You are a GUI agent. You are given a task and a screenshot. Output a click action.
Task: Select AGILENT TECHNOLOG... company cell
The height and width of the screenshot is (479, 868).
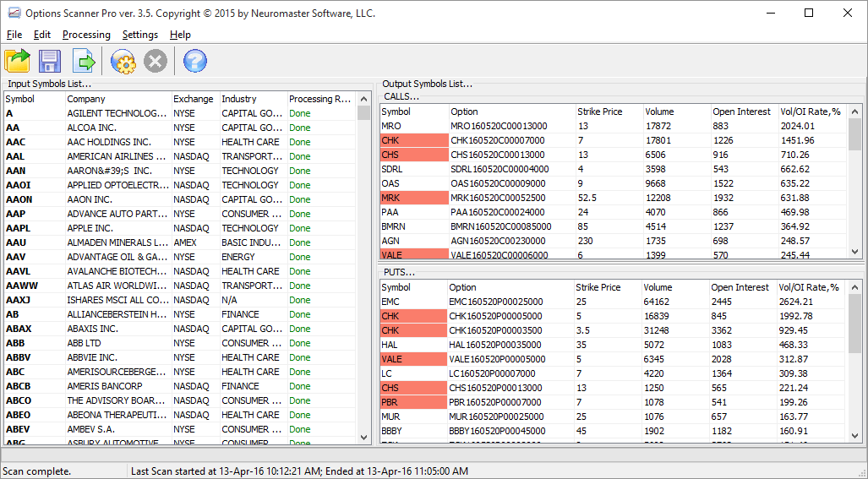(117, 113)
